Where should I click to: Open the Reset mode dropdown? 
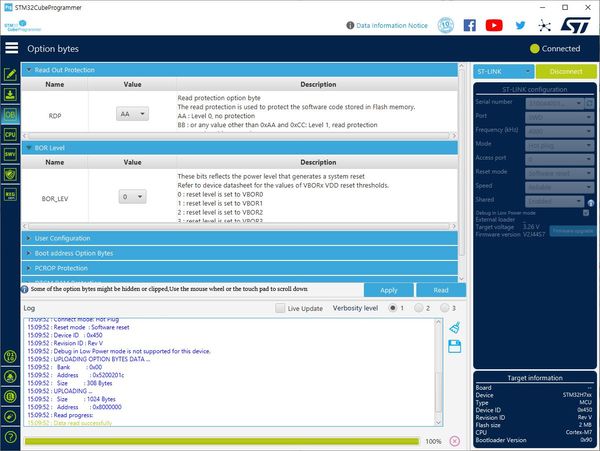point(559,173)
